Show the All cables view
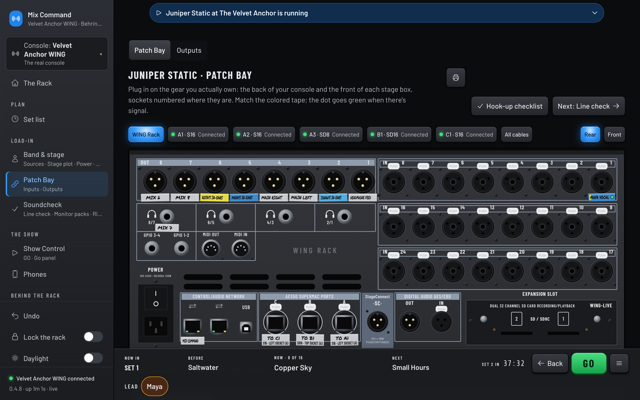The width and height of the screenshot is (640, 400). (x=516, y=134)
